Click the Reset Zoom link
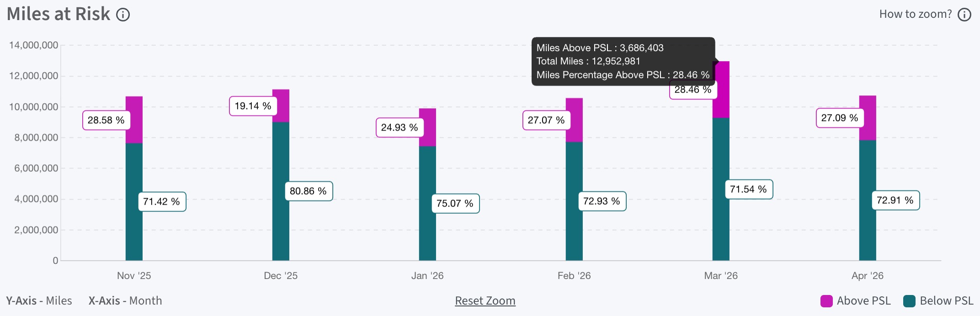 click(485, 300)
